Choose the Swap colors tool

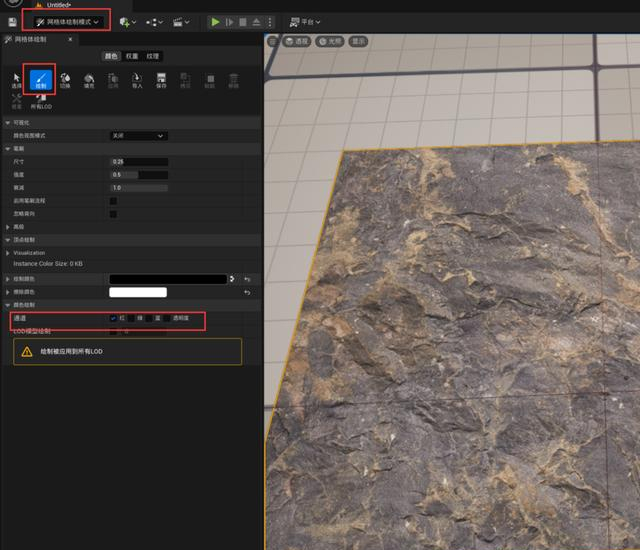tap(65, 80)
